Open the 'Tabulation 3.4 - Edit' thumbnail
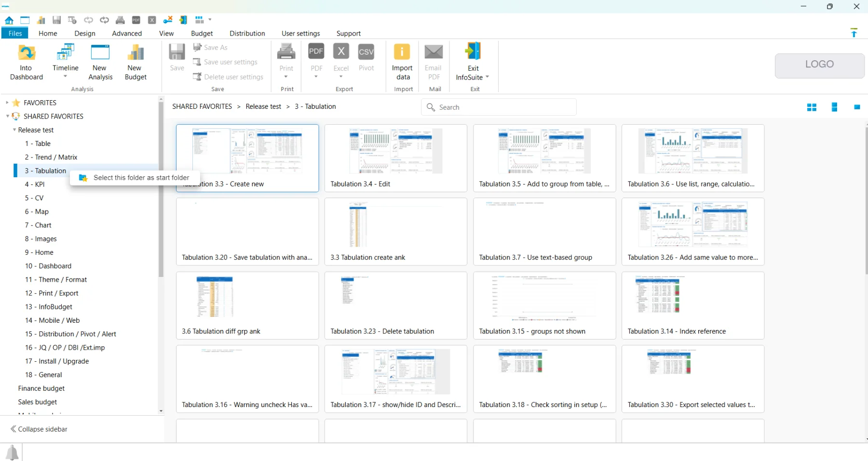The image size is (868, 461). (x=395, y=158)
